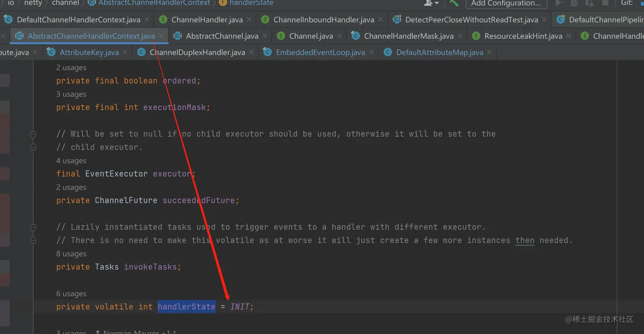The image size is (644, 334).
Task: Click the "Tasks" type name in code
Action: click(x=107, y=267)
